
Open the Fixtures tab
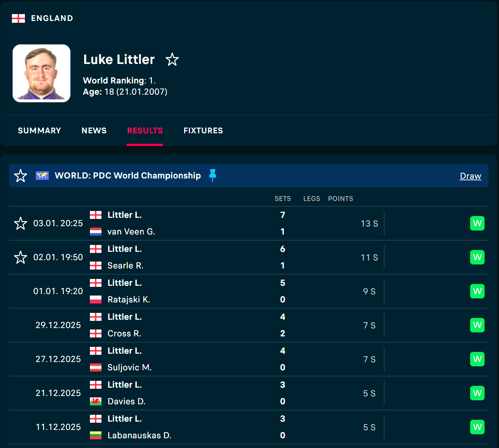coord(203,130)
